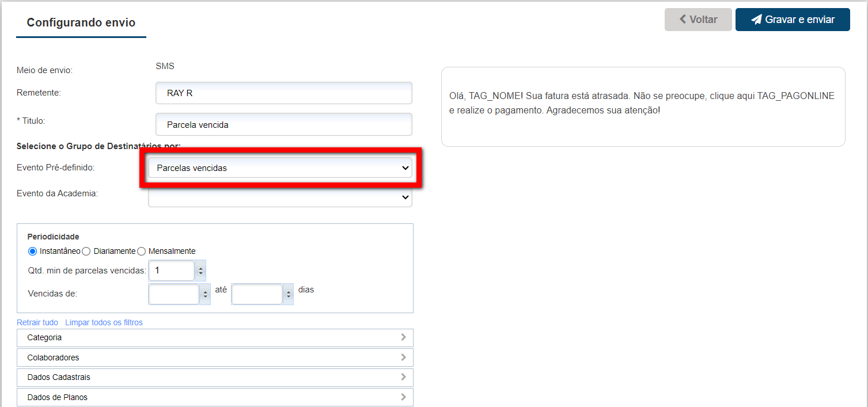Click the Retrair tudo link
The height and width of the screenshot is (407, 868).
click(37, 322)
